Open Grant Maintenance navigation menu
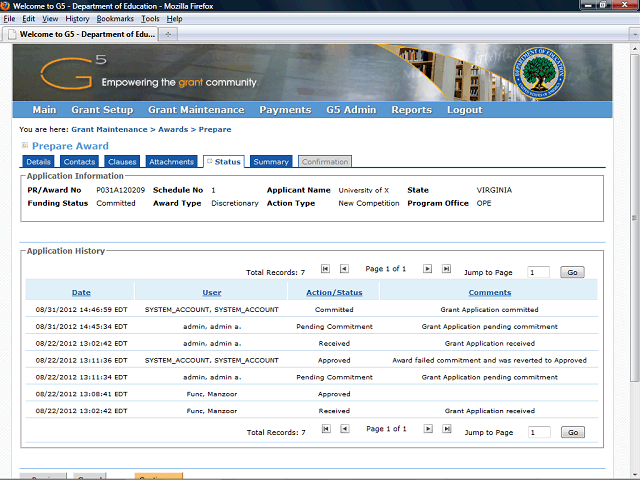This screenshot has height=480, width=640. (x=195, y=110)
